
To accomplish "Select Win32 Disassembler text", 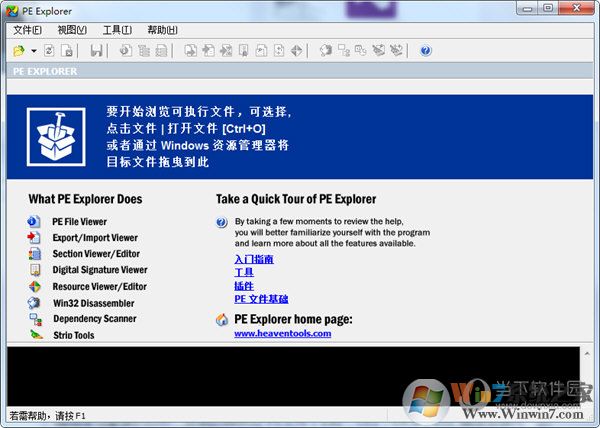I will click(x=94, y=303).
